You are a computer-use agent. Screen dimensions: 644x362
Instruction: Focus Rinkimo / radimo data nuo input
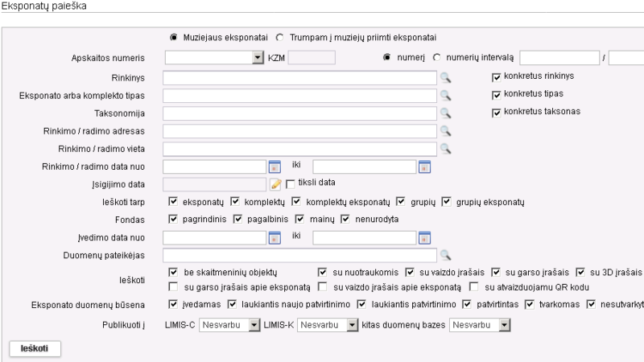215,167
